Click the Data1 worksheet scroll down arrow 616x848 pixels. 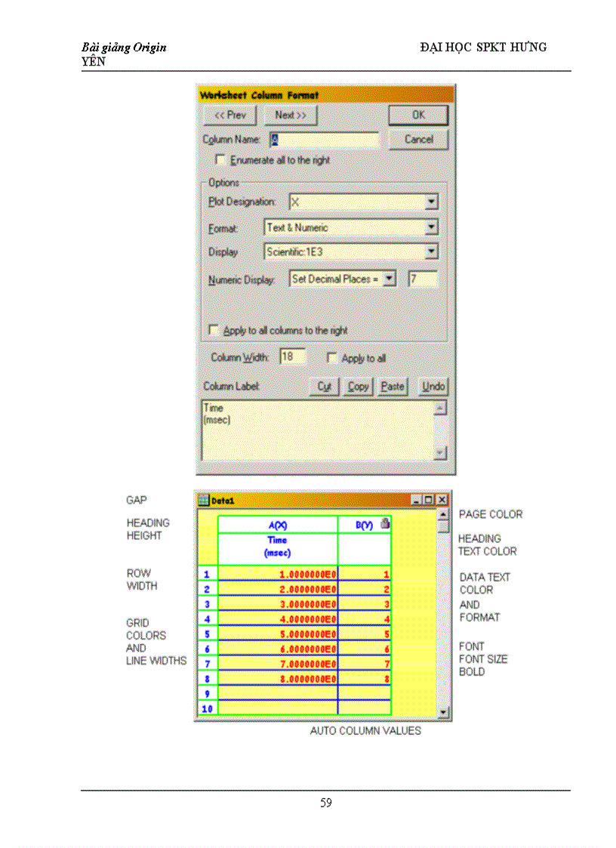click(x=443, y=712)
